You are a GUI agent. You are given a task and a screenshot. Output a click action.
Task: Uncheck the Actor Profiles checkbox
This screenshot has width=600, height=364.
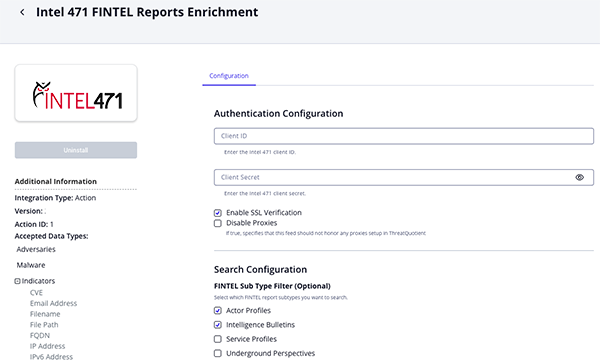tap(218, 310)
